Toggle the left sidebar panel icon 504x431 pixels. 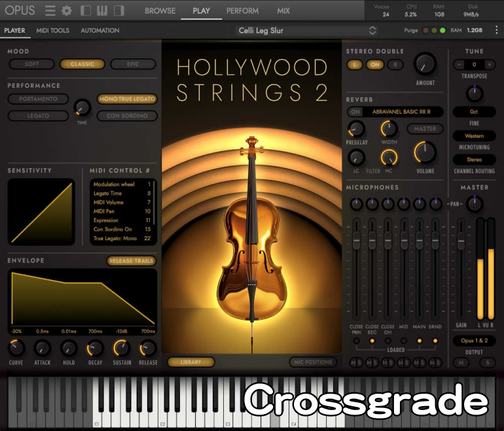coord(86,10)
